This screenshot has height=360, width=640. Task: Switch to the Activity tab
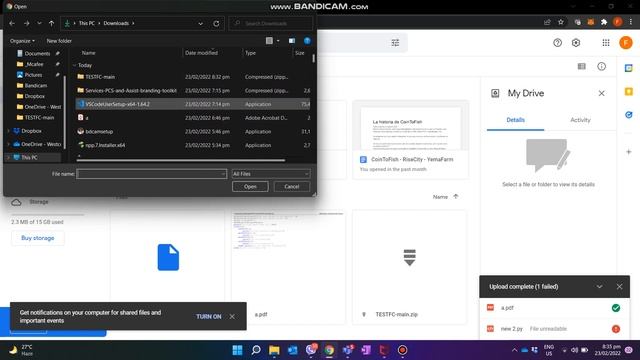tap(580, 120)
